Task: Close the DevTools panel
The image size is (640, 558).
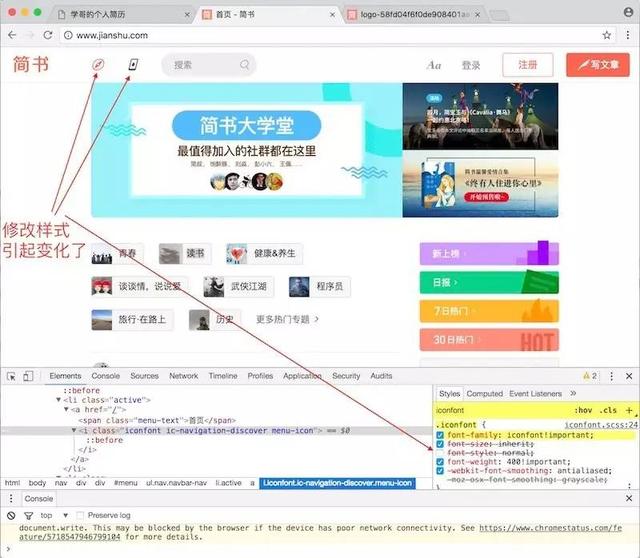Action: pyautogui.click(x=629, y=376)
